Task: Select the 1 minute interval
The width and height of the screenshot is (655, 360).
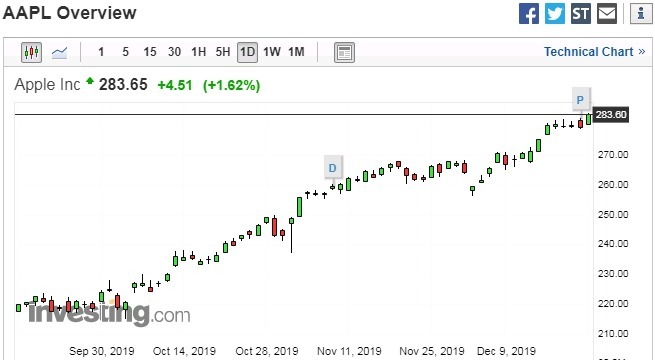Action: [x=101, y=52]
